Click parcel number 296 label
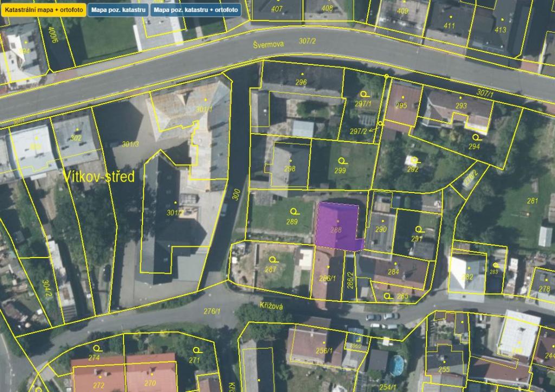 (x=301, y=82)
